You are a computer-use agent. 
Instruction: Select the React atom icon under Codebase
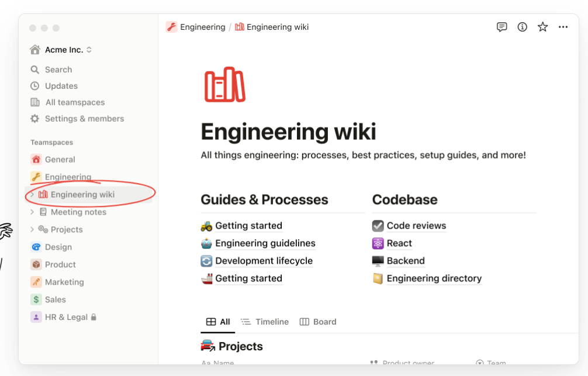click(378, 243)
